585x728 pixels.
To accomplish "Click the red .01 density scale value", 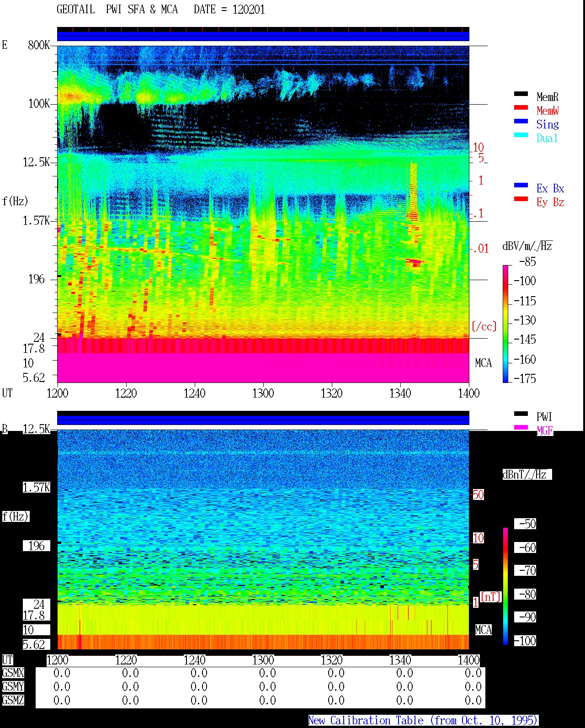I will tap(480, 249).
